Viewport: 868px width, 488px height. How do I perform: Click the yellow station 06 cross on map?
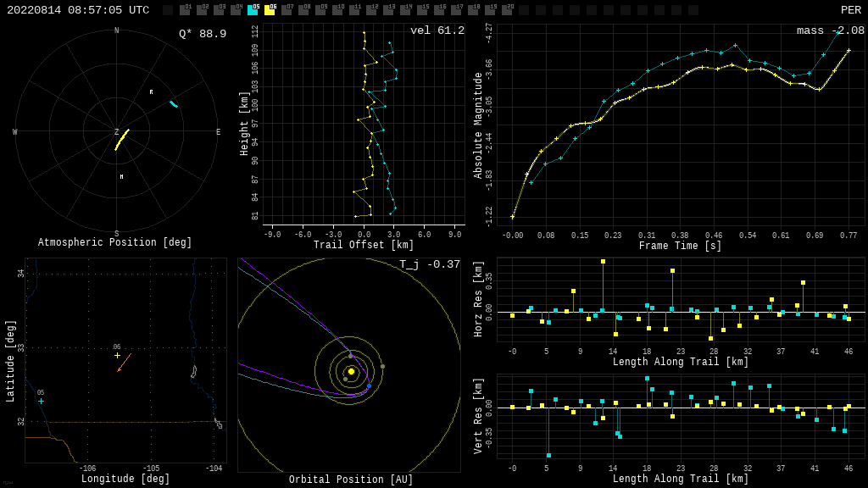click(117, 355)
